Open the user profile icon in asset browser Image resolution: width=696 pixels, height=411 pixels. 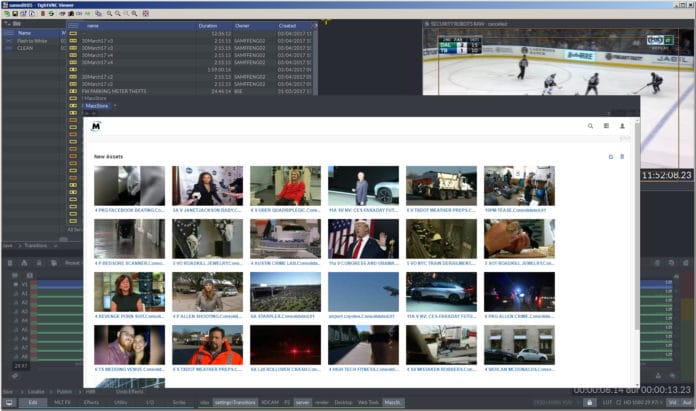coord(622,126)
